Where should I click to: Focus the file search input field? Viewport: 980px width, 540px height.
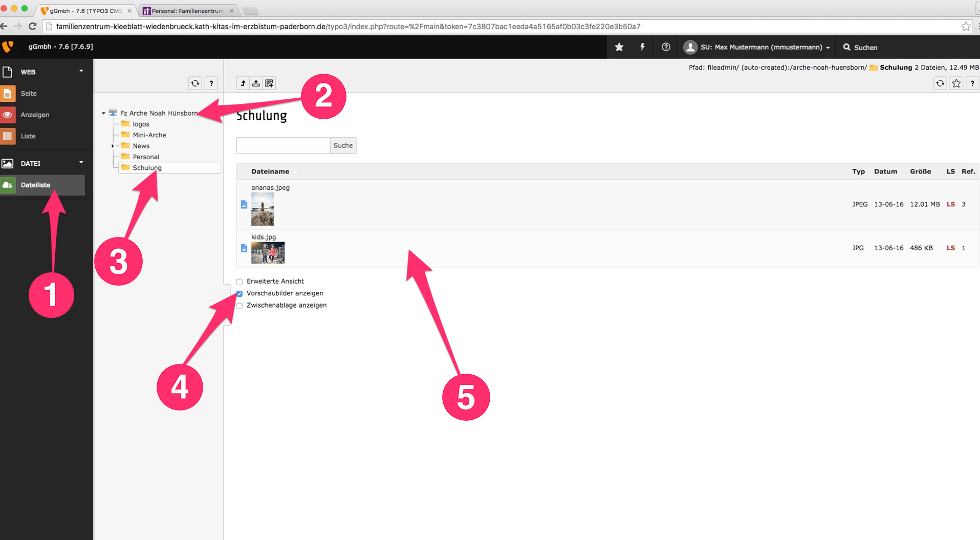pyautogui.click(x=283, y=145)
